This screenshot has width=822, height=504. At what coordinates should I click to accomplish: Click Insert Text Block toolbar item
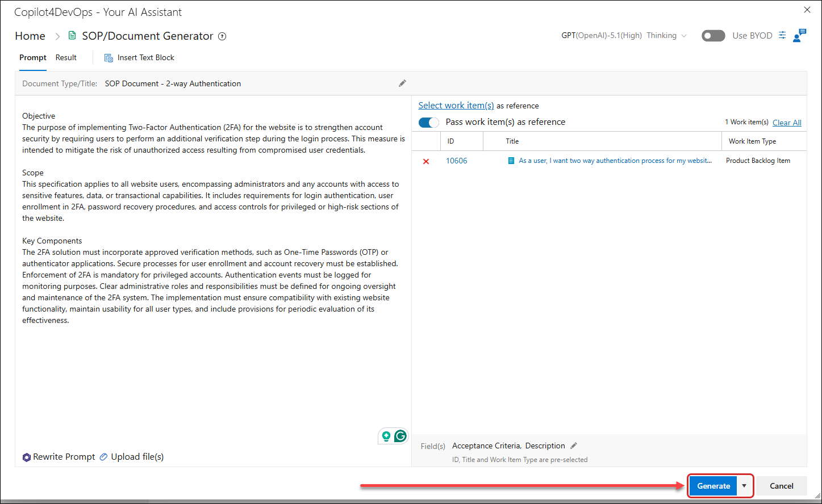[x=139, y=58]
